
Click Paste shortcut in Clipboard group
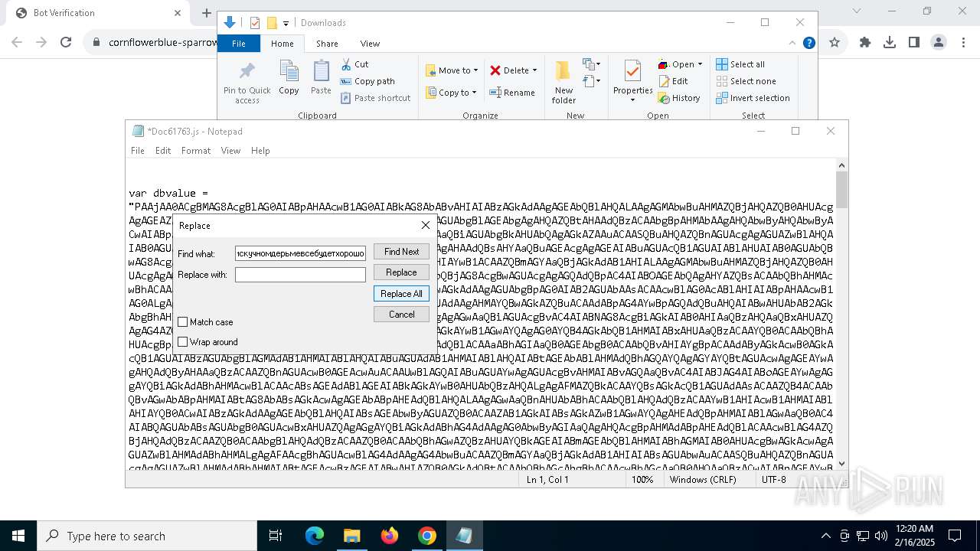point(375,98)
